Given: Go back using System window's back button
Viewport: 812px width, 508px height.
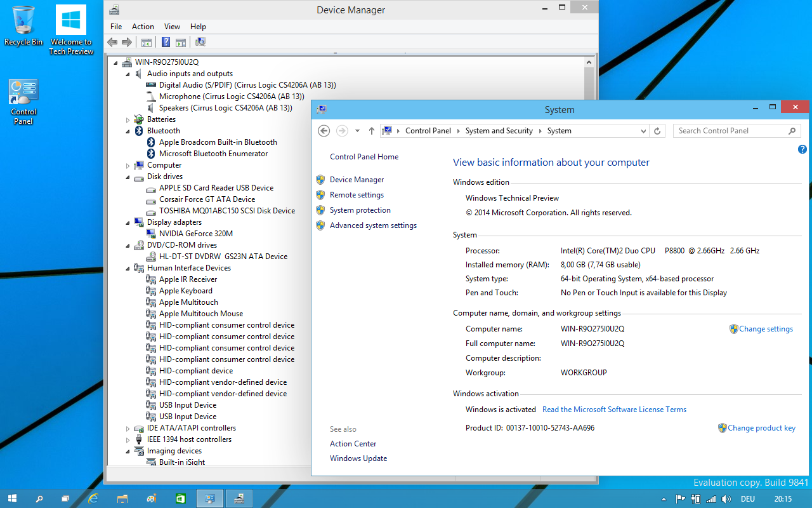Looking at the screenshot, I should 324,131.
